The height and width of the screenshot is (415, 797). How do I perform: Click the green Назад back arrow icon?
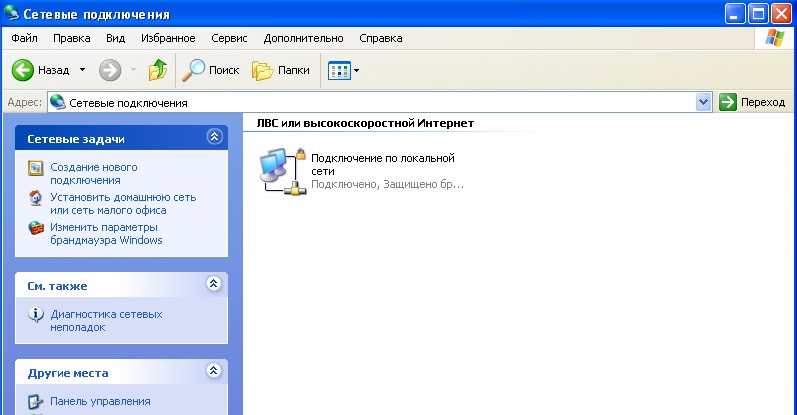[x=22, y=70]
